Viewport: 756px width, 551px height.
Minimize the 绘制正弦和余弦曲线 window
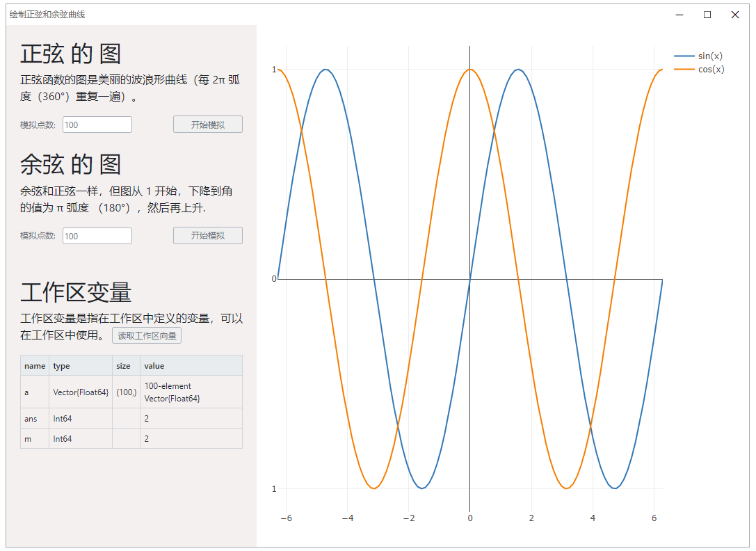click(679, 15)
